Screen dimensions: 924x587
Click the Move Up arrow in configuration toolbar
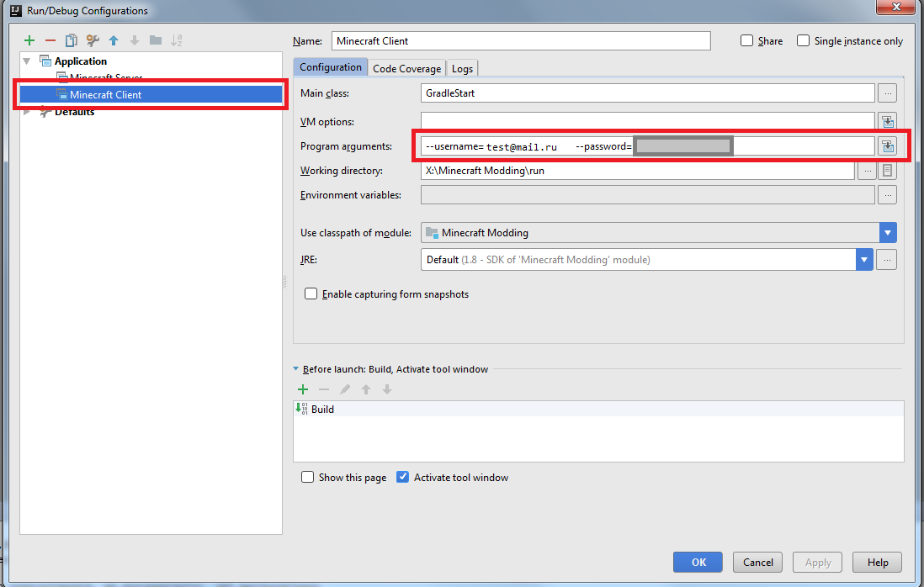(x=114, y=40)
